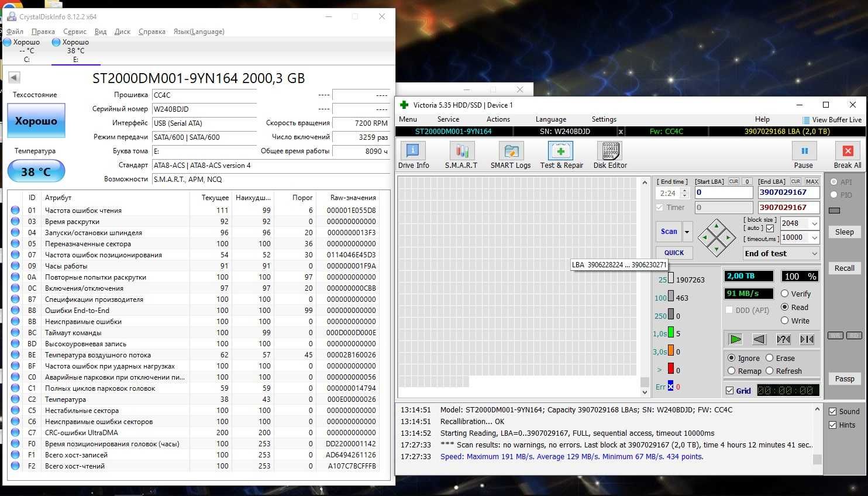Select the Refresh radio button

pyautogui.click(x=769, y=371)
